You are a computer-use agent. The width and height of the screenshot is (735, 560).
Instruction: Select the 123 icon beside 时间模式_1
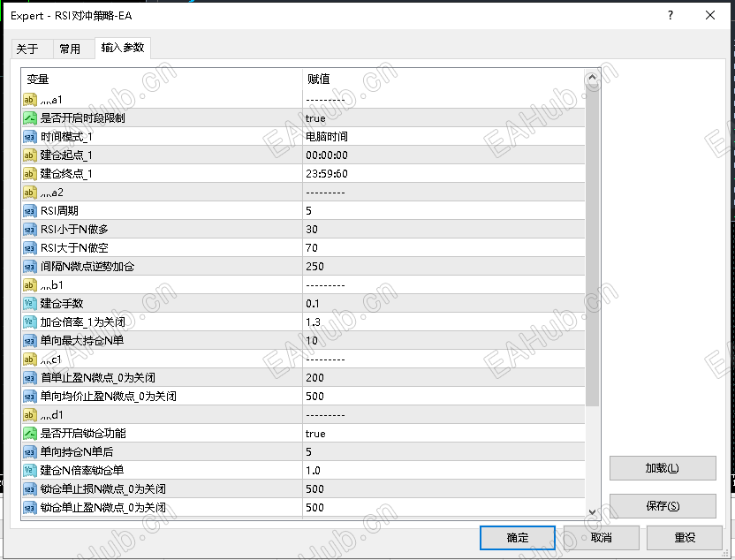pos(28,137)
